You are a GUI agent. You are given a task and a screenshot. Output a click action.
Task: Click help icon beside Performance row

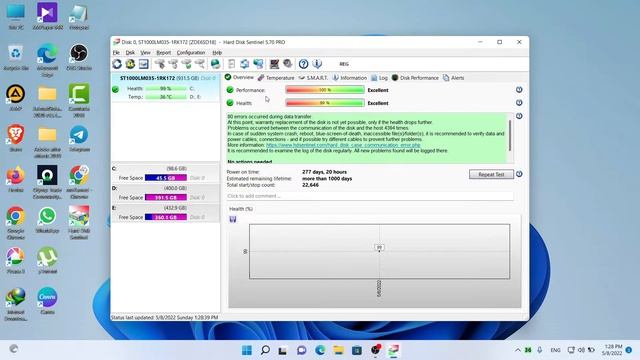coord(519,90)
